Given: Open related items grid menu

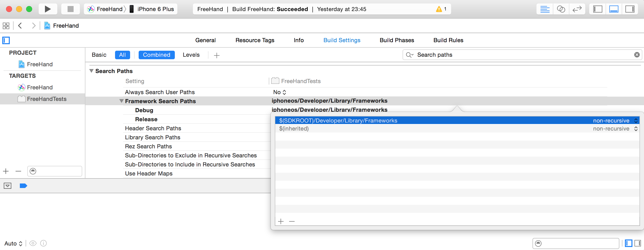Looking at the screenshot, I should pyautogui.click(x=6, y=26).
